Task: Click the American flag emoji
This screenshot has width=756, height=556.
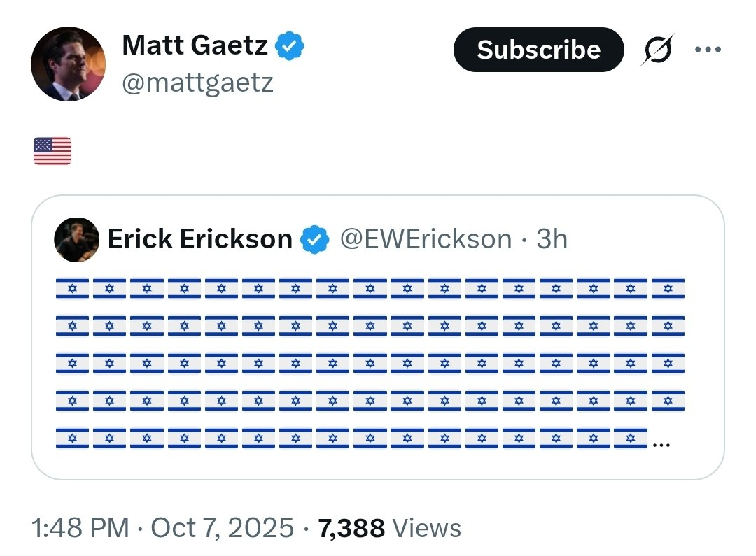Action: pyautogui.click(x=52, y=151)
